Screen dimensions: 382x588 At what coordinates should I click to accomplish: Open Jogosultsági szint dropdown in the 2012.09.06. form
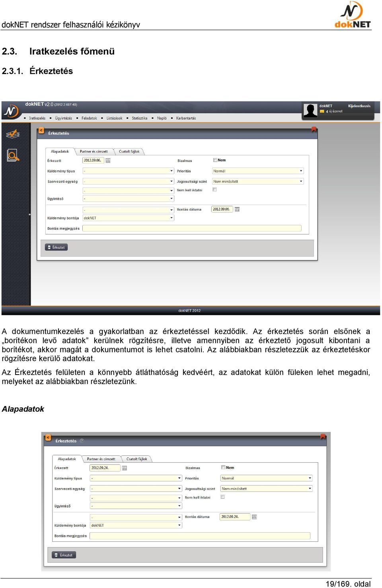[258, 182]
